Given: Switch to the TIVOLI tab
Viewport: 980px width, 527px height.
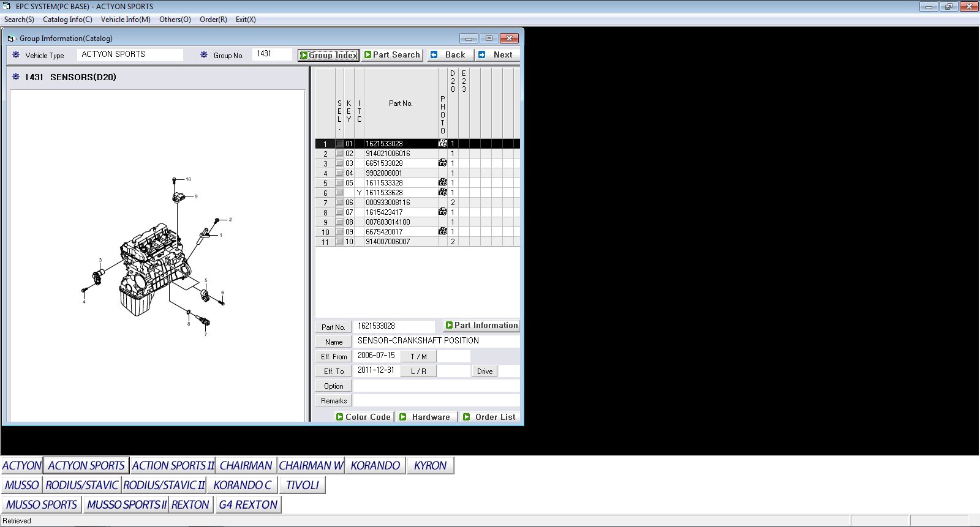Looking at the screenshot, I should [x=303, y=485].
